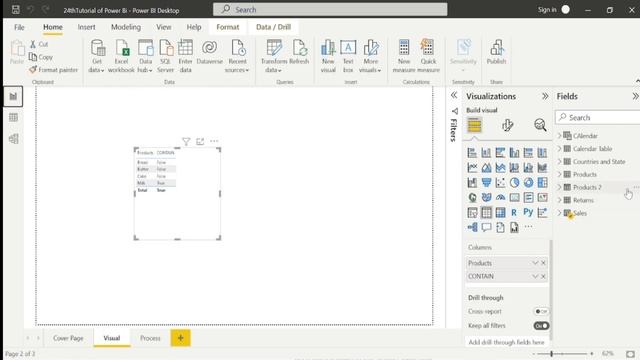Add a new report page

click(180, 338)
